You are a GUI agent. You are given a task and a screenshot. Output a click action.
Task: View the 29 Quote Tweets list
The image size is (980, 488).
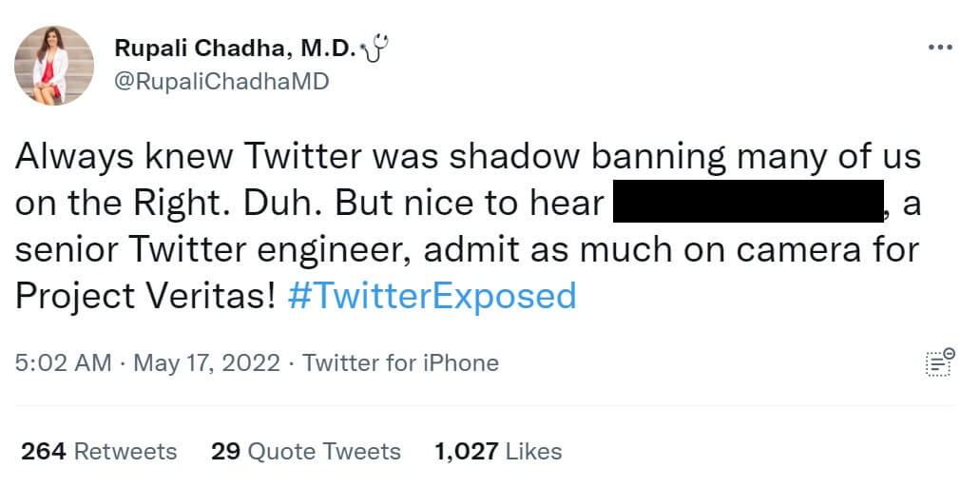point(306,451)
